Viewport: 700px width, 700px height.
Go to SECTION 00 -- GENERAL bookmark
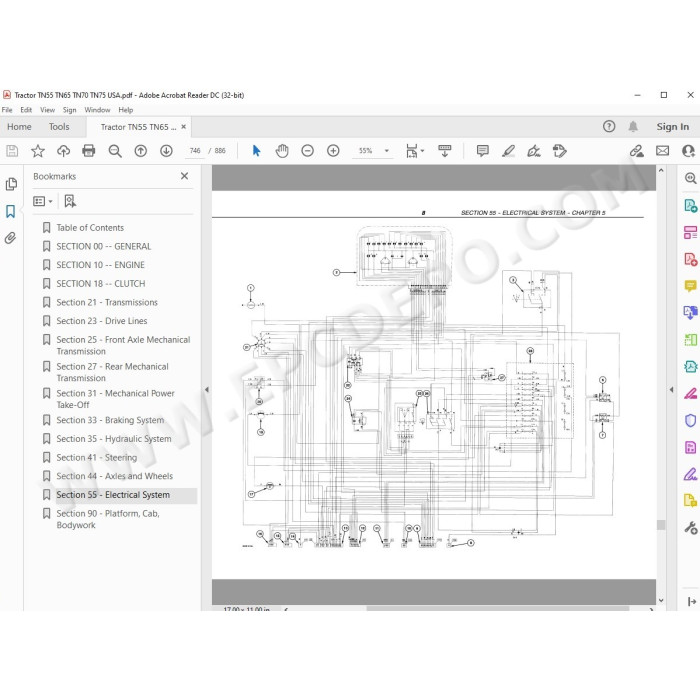(x=104, y=246)
